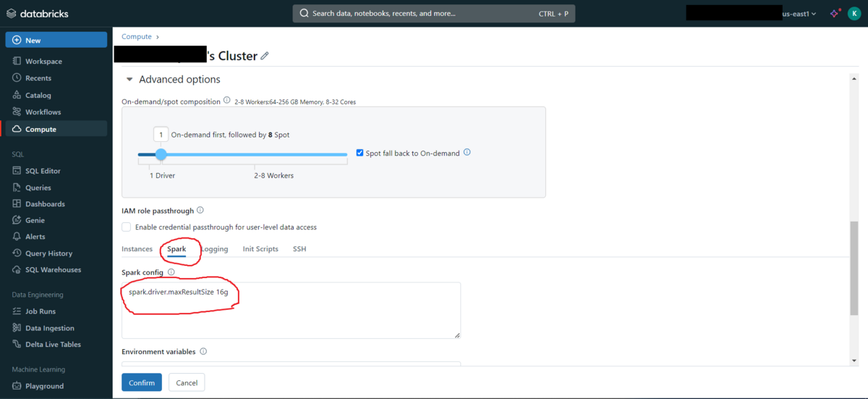Click the Delta Live Tables icon

(x=17, y=345)
